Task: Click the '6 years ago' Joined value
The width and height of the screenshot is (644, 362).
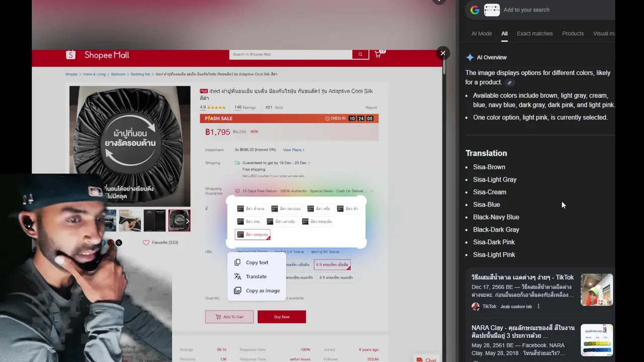Action: 369,349
